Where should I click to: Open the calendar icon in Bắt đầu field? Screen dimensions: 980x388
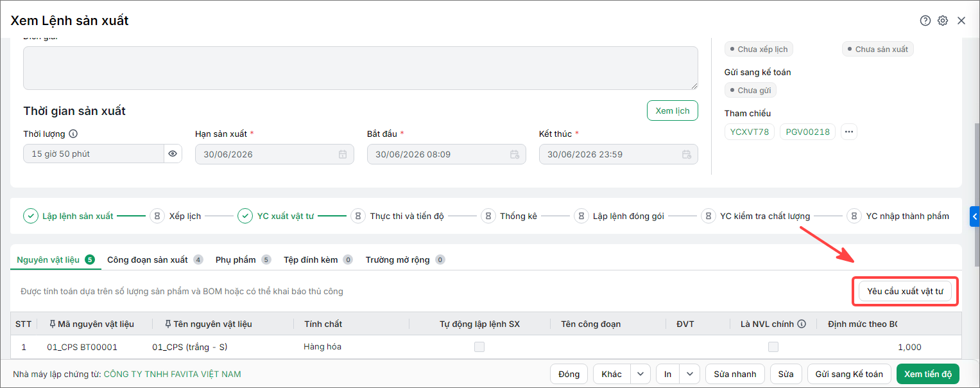(515, 154)
